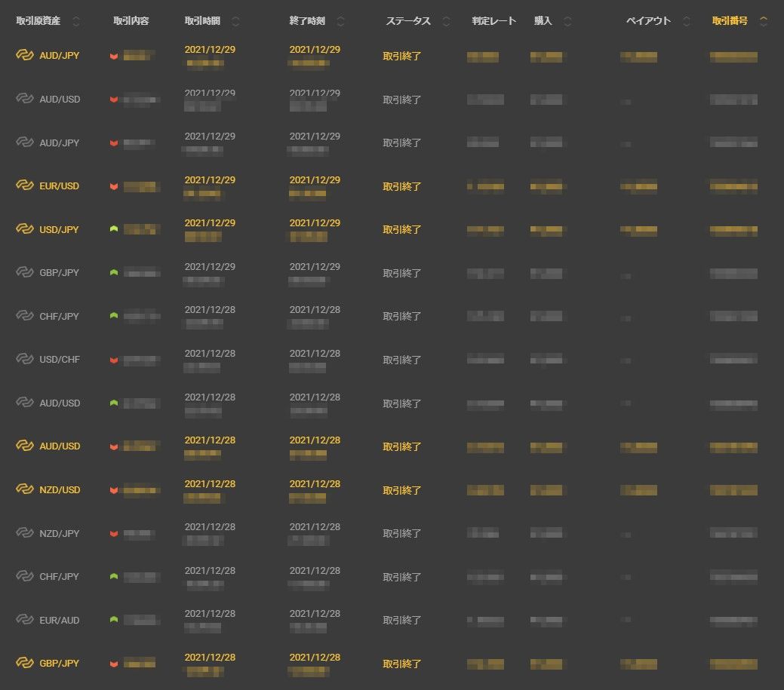The width and height of the screenshot is (784, 690).
Task: Click the green up arrow in USD/JPY row
Action: 114,229
